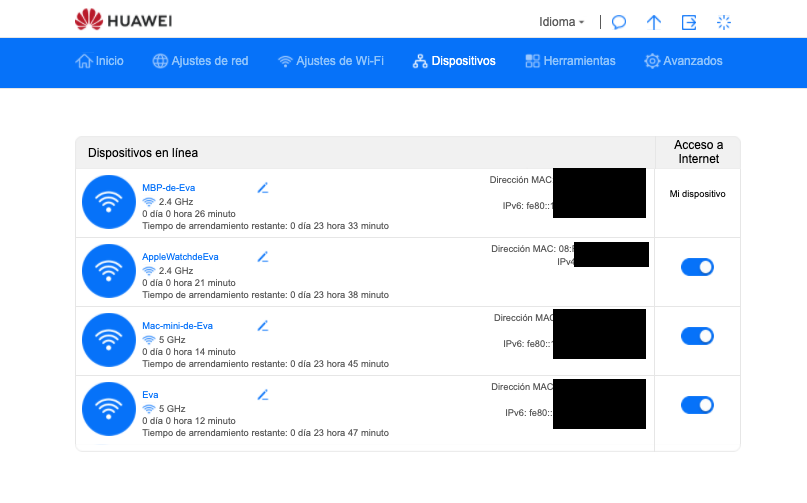
Task: Open the Inicio tab
Action: 100,61
